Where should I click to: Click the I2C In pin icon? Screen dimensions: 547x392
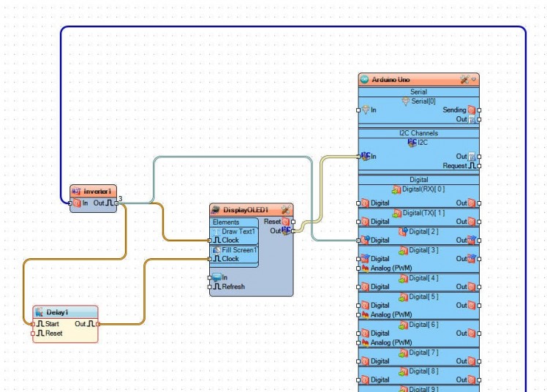(364, 156)
